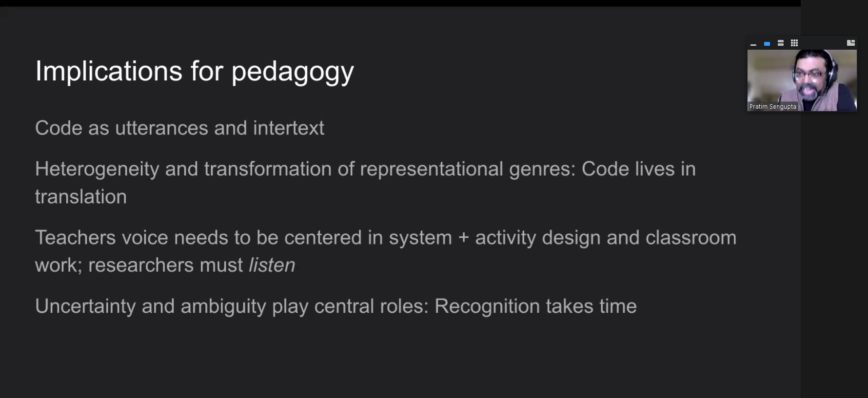Click the Pratim Sengupta name label

773,107
